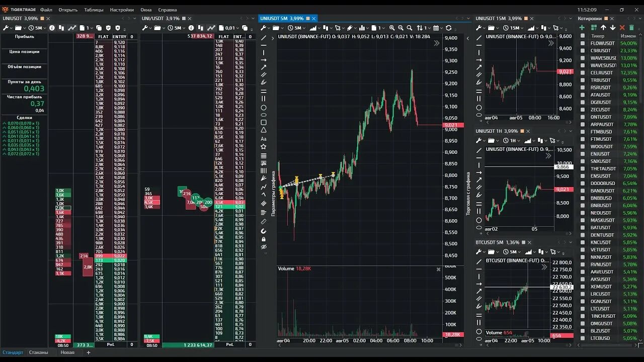Check the LTCUSDT row checkbox
This screenshot has height=362, width=644.
click(x=583, y=309)
